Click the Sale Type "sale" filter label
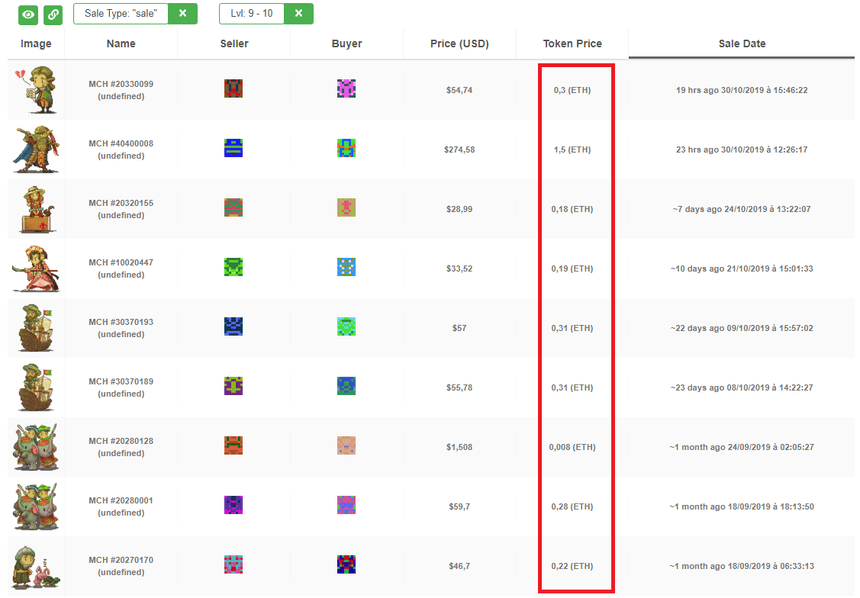860x598 pixels. [120, 14]
